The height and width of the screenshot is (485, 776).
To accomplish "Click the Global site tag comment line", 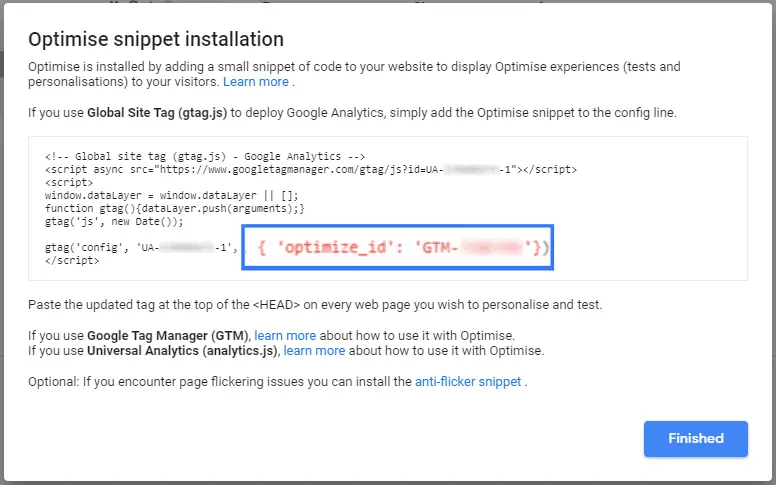I will pyautogui.click(x=205, y=156).
